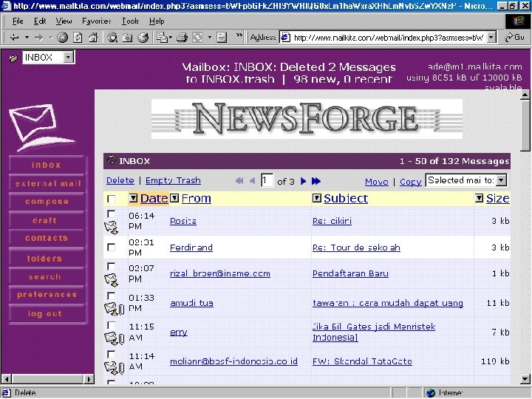The height and width of the screenshot is (399, 532).
Task: Open the 'Selected mail to' dropdown
Action: pyautogui.click(x=501, y=180)
